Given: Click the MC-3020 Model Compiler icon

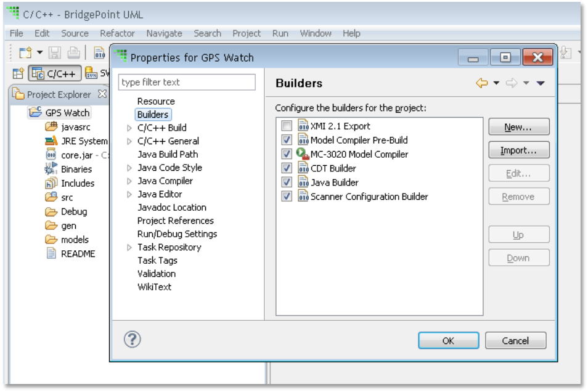Looking at the screenshot, I should pyautogui.click(x=303, y=154).
